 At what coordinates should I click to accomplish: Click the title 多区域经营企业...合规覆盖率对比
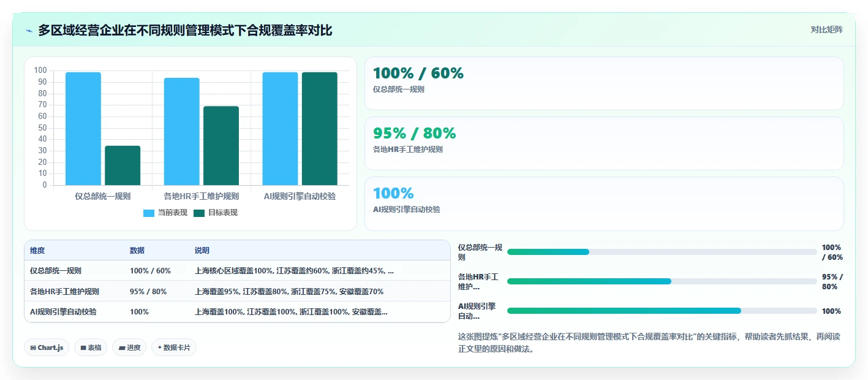(185, 30)
